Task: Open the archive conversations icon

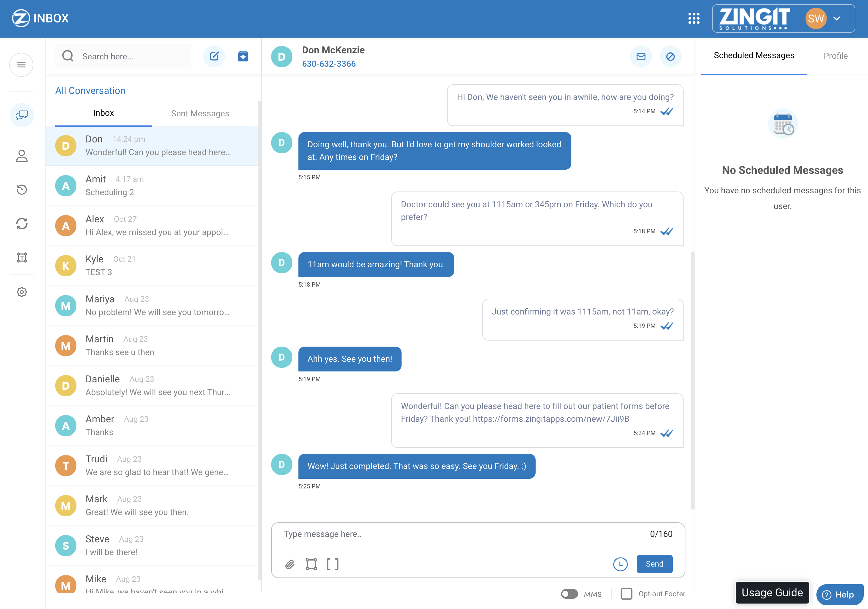Action: pos(243,56)
